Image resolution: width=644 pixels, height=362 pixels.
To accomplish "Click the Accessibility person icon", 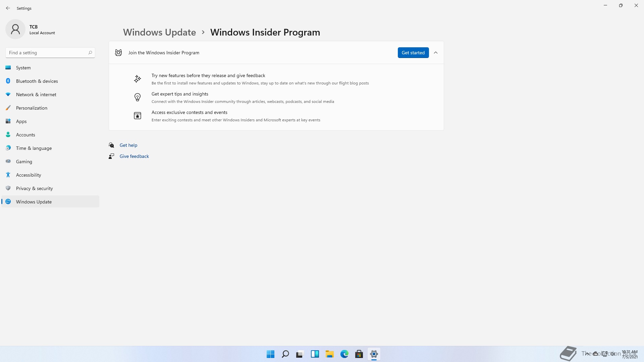I will pos(8,175).
